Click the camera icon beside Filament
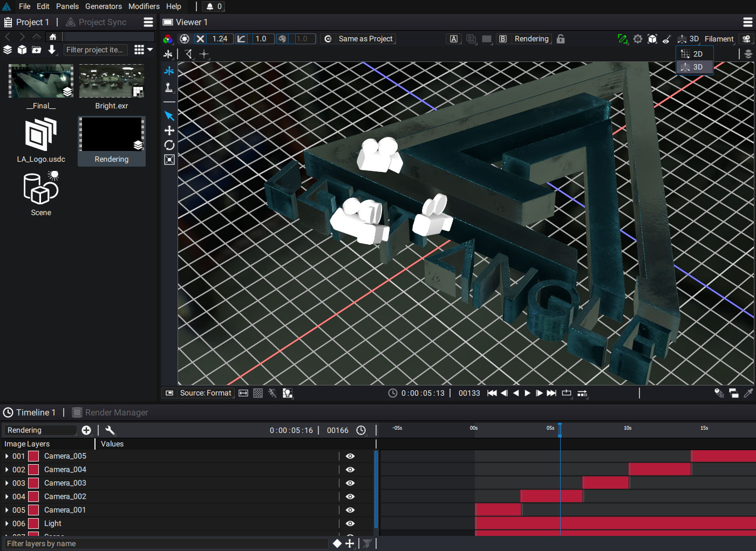 (x=746, y=39)
